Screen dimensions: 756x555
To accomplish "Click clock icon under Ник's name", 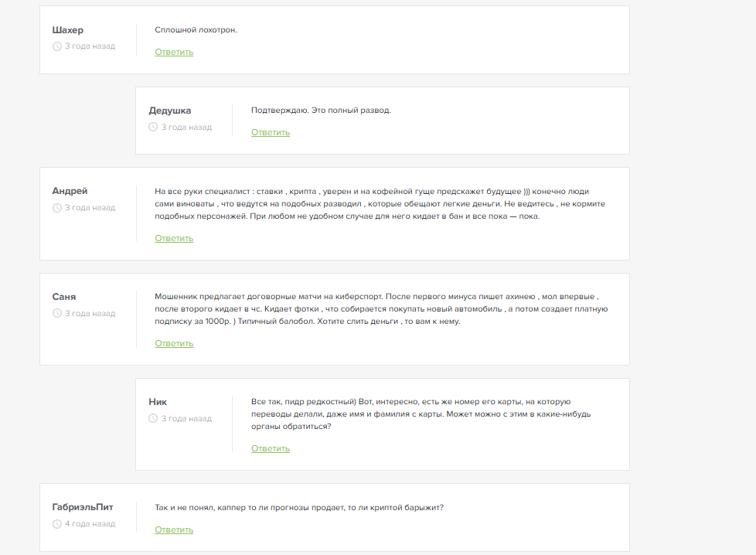I will pos(153,419).
